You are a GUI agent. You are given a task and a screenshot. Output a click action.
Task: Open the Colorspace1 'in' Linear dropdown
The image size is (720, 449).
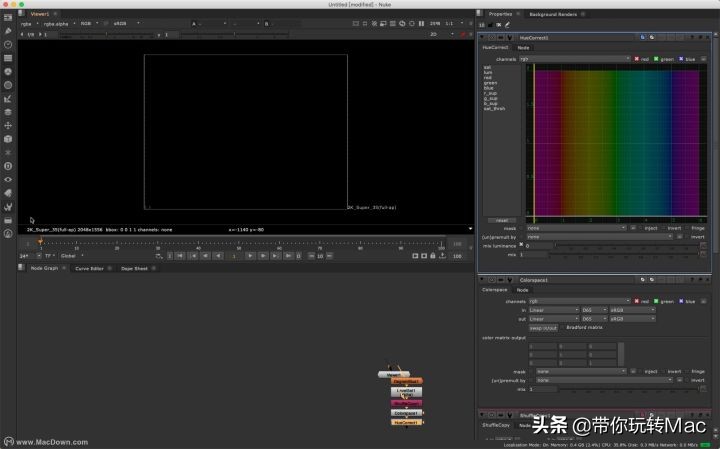553,309
